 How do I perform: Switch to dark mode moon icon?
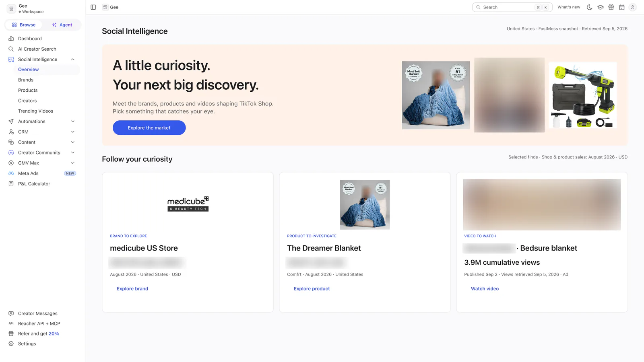click(590, 7)
